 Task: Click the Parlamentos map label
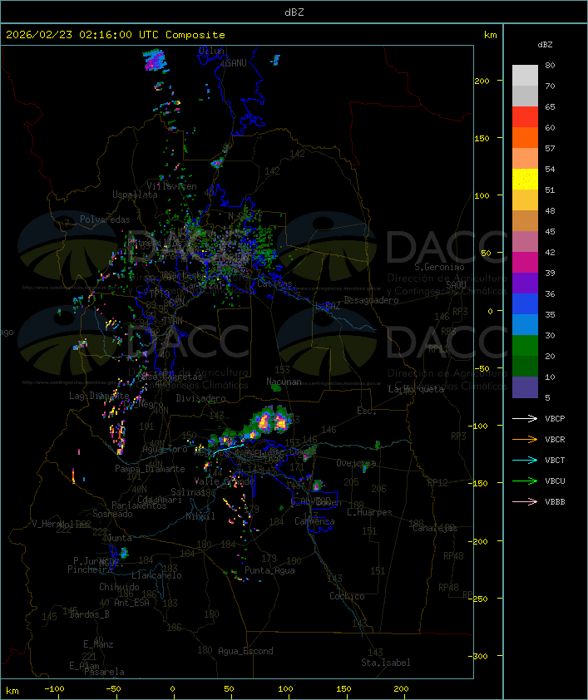coord(139,505)
